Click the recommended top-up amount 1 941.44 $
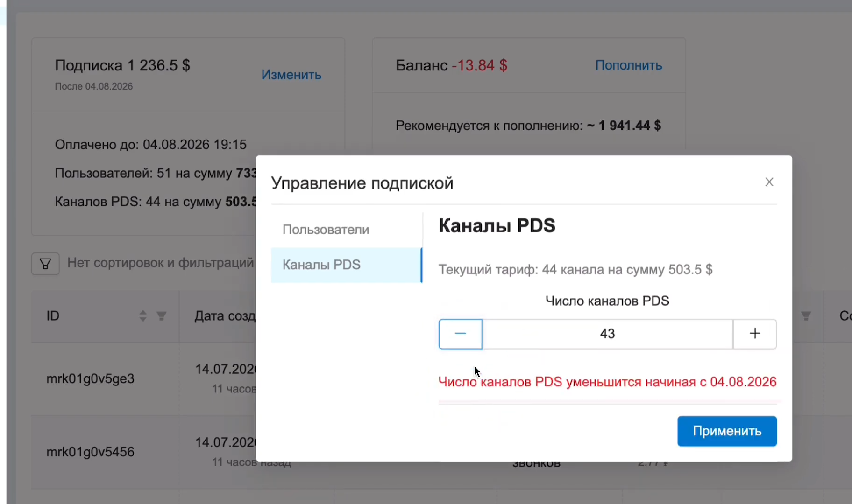Image resolution: width=852 pixels, height=504 pixels. (x=629, y=126)
